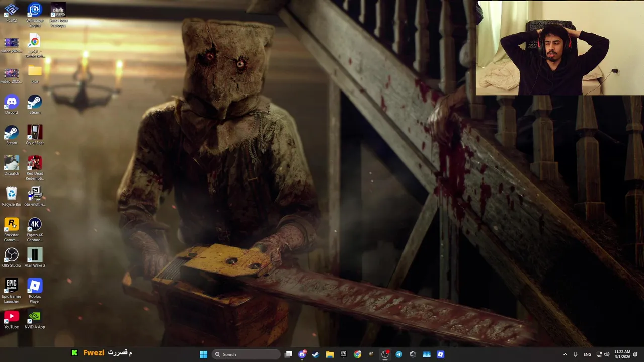Image resolution: width=644 pixels, height=362 pixels.
Task: Switch the ENG input language indicator
Action: [x=587, y=354]
